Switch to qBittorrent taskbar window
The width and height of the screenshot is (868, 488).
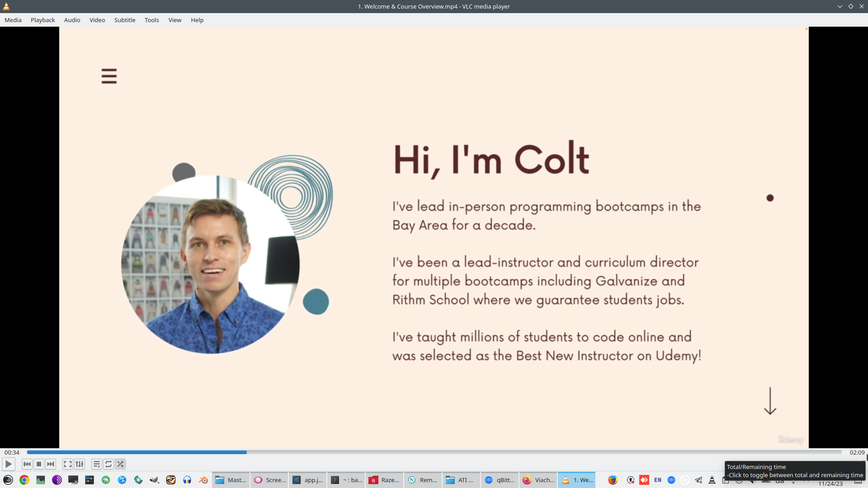500,480
